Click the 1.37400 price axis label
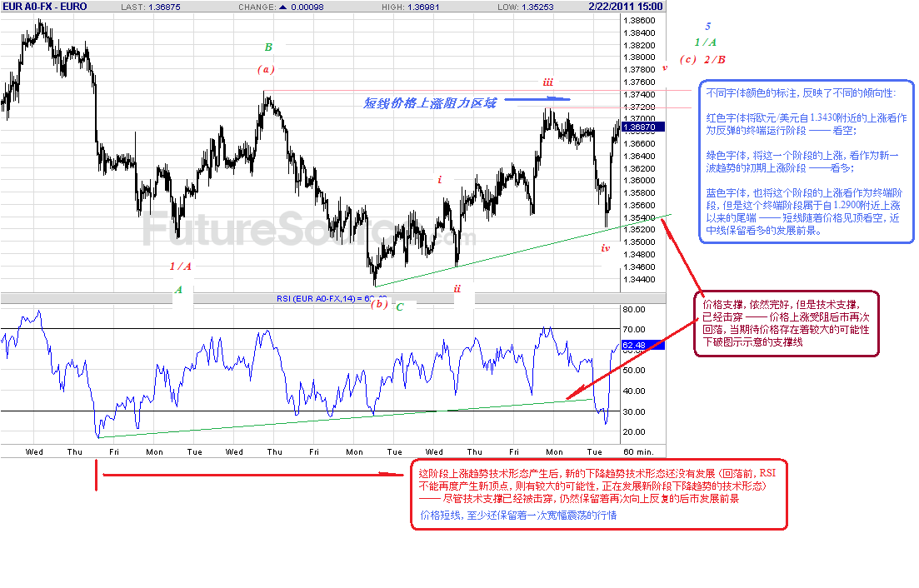919x588 pixels. (x=639, y=94)
